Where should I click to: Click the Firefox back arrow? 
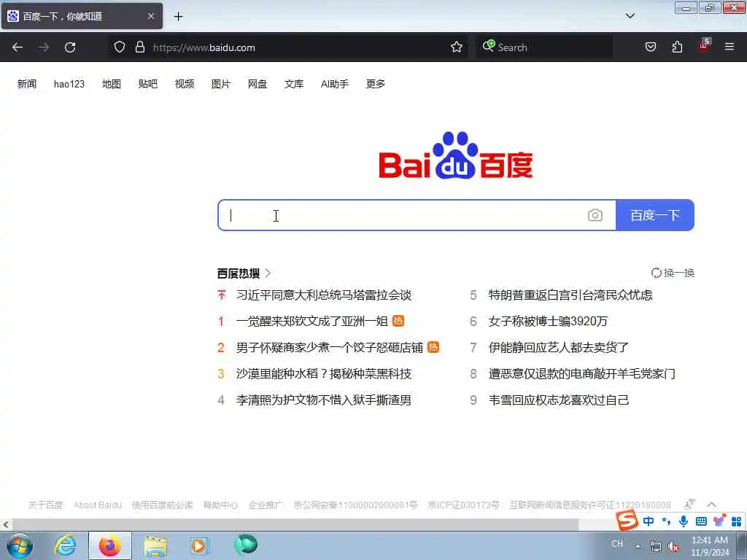point(18,47)
